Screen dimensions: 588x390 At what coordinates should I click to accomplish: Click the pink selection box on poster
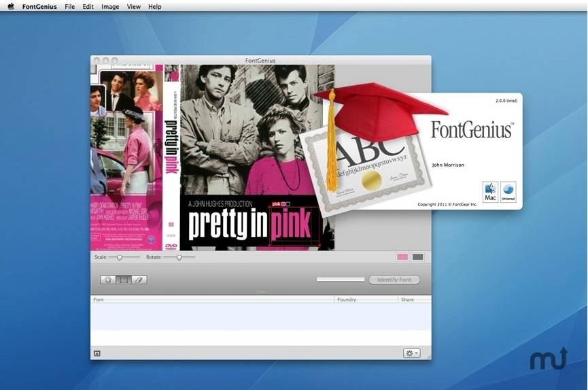(294, 226)
